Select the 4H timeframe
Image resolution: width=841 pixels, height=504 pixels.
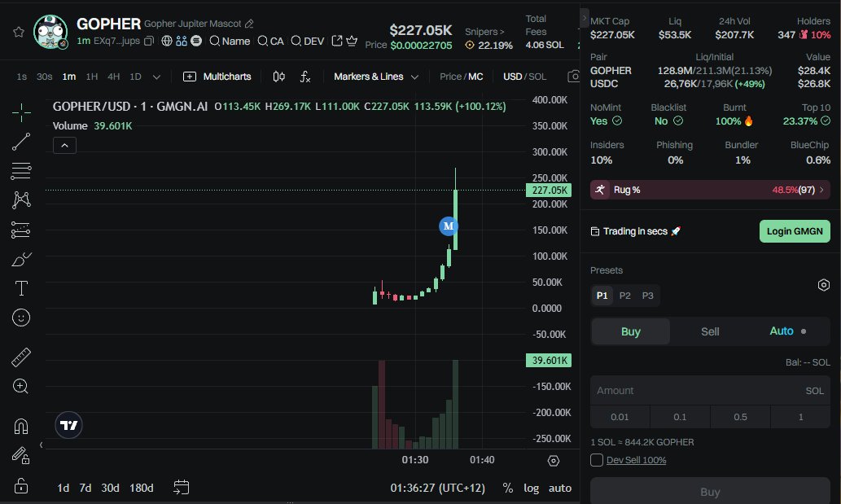click(x=113, y=77)
